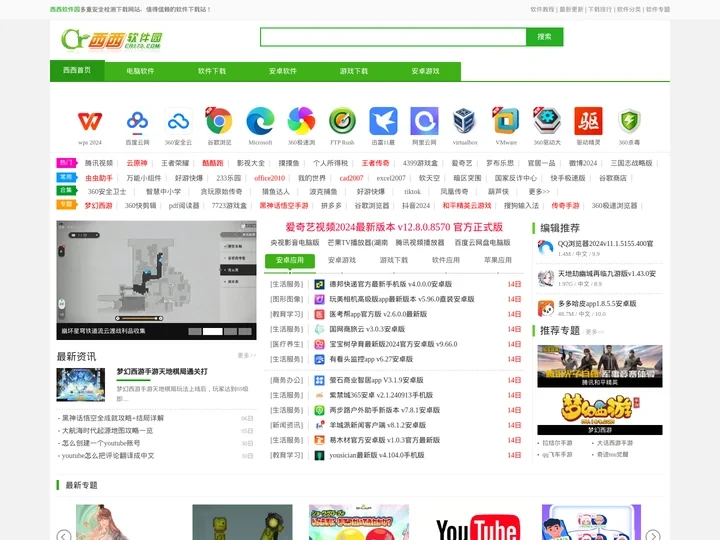Click the left carousel arrow in 最新专题
Image resolution: width=720 pixels, height=540 pixels.
click(x=64, y=535)
